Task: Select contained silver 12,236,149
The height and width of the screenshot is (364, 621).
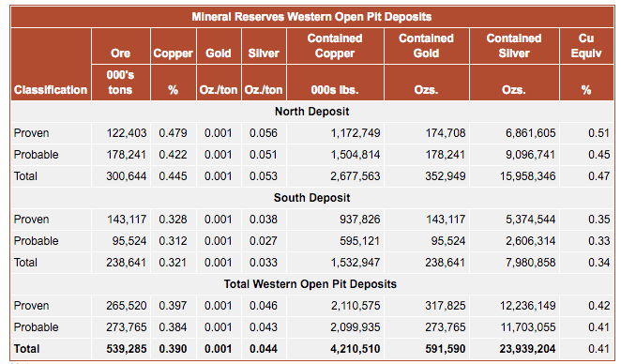Action: point(527,306)
